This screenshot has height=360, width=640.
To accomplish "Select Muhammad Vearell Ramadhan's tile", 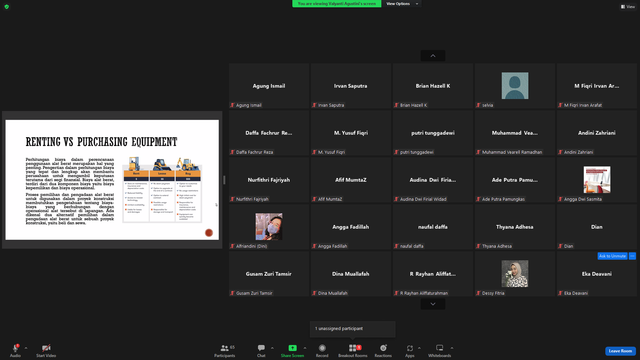I will 515,133.
